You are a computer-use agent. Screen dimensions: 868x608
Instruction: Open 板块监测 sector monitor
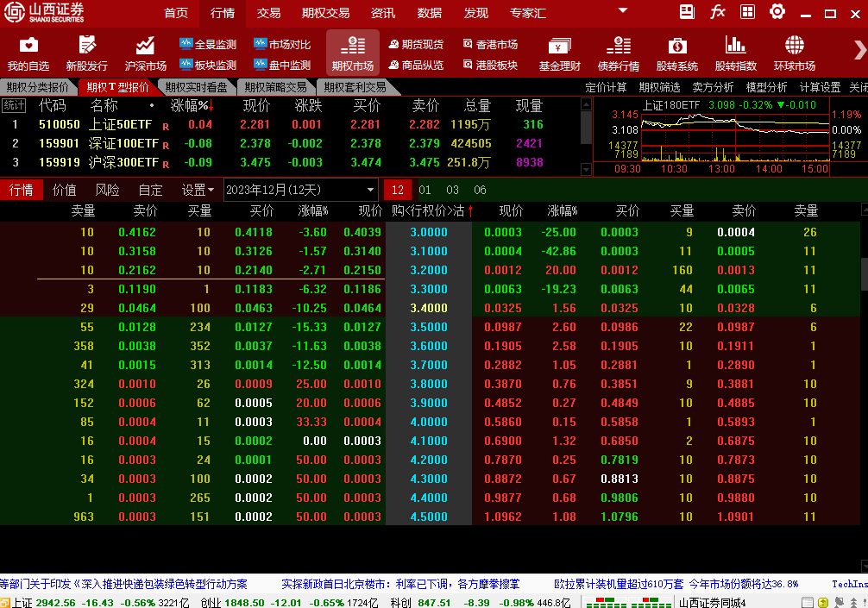pyautogui.click(x=208, y=66)
